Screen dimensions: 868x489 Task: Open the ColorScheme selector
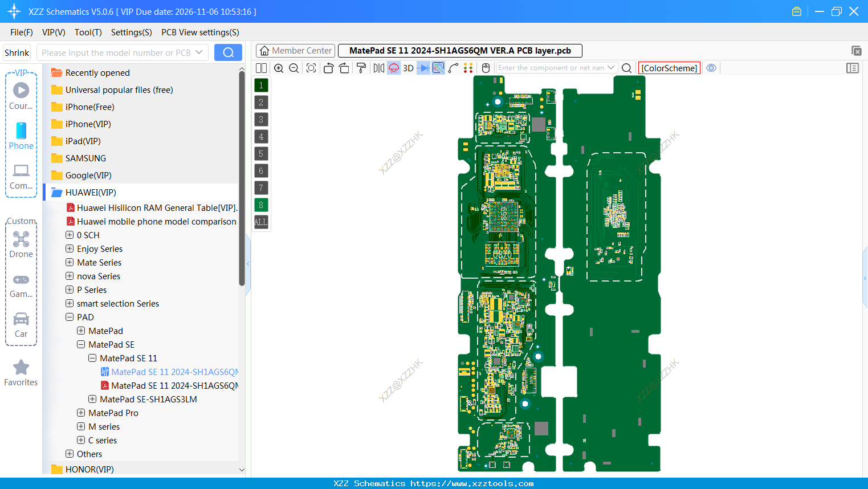point(669,68)
